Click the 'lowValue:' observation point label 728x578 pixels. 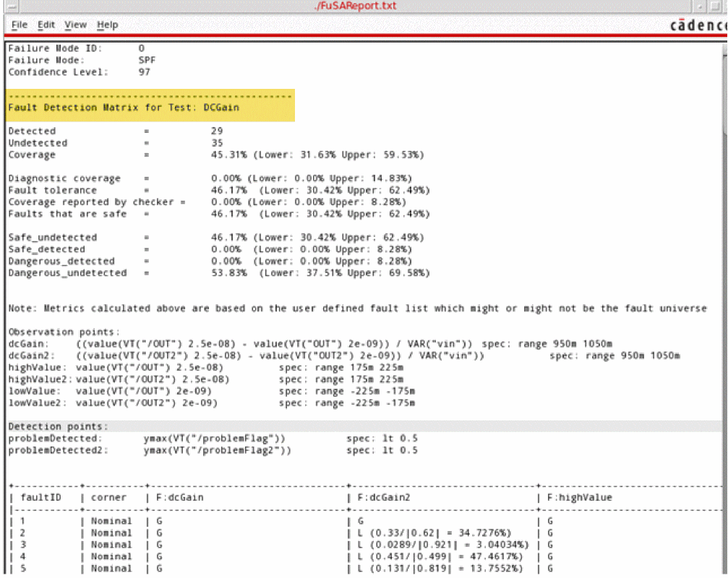35,392
